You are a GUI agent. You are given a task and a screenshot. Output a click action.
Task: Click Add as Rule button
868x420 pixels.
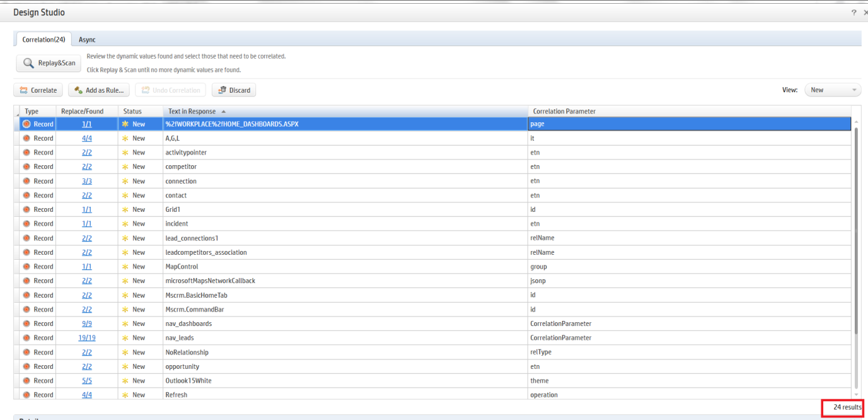coord(99,90)
